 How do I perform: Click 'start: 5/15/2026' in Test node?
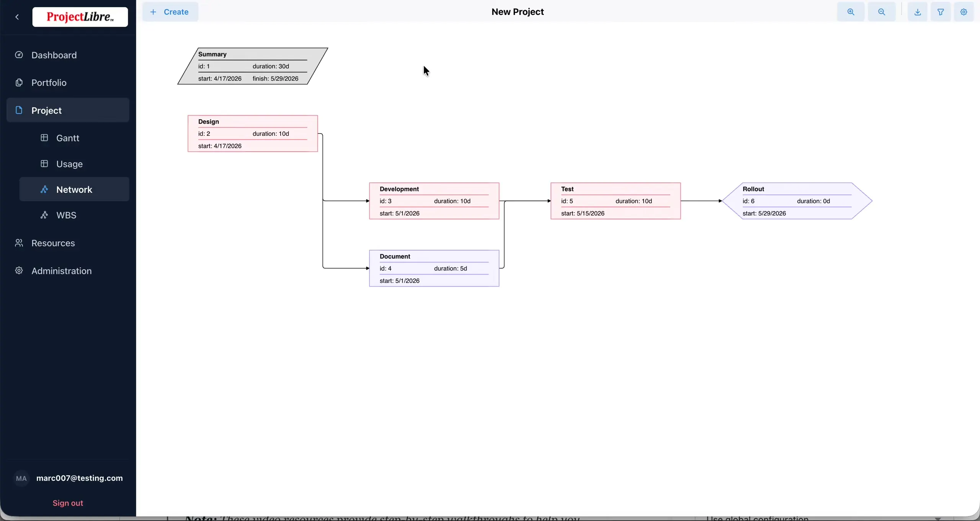coord(583,213)
